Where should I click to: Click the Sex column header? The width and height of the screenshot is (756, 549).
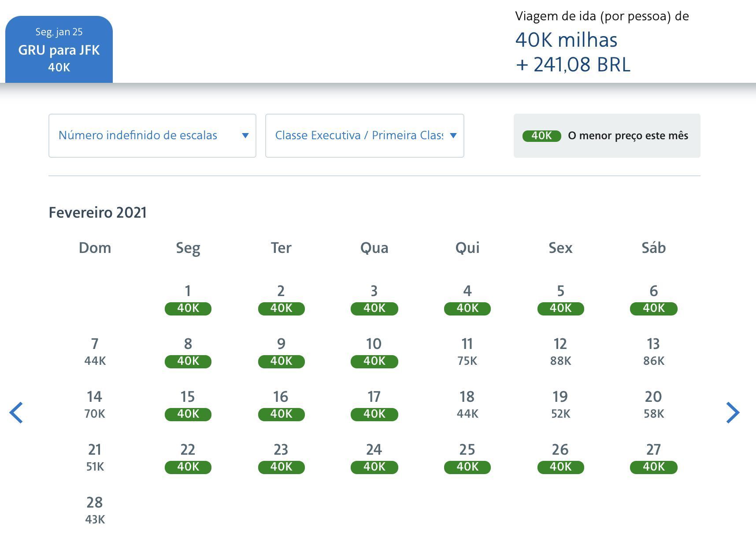pyautogui.click(x=560, y=248)
